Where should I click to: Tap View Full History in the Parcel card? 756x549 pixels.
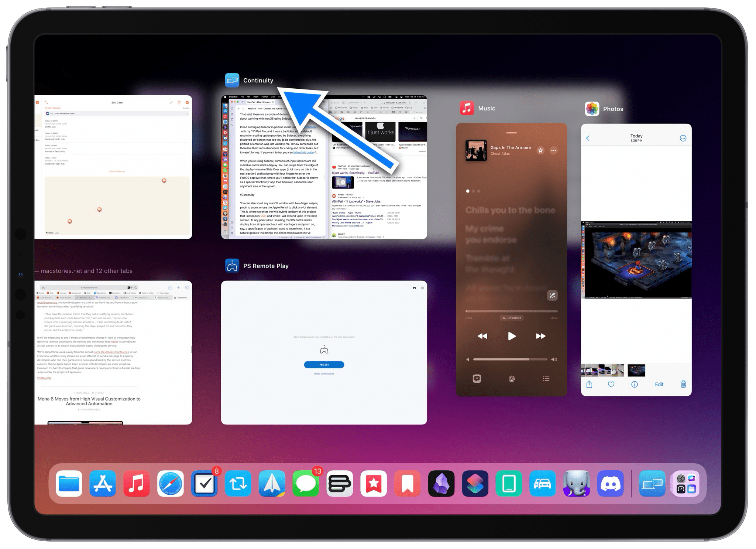coord(117,171)
